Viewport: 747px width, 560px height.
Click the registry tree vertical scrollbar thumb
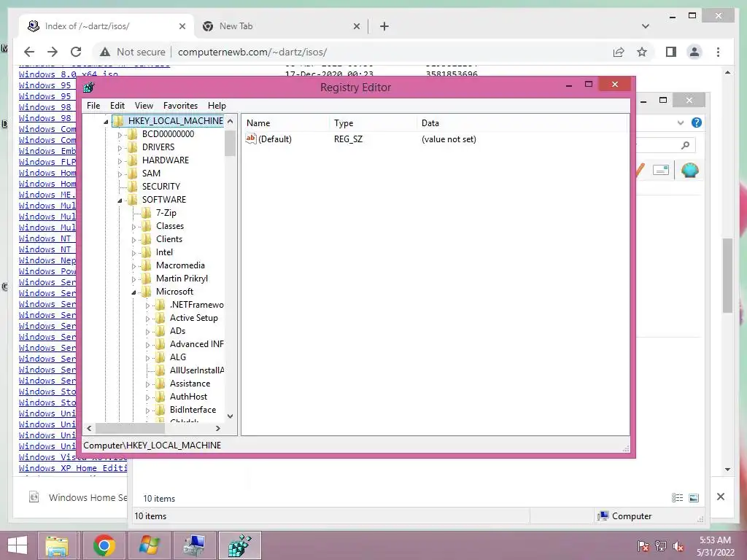point(230,143)
